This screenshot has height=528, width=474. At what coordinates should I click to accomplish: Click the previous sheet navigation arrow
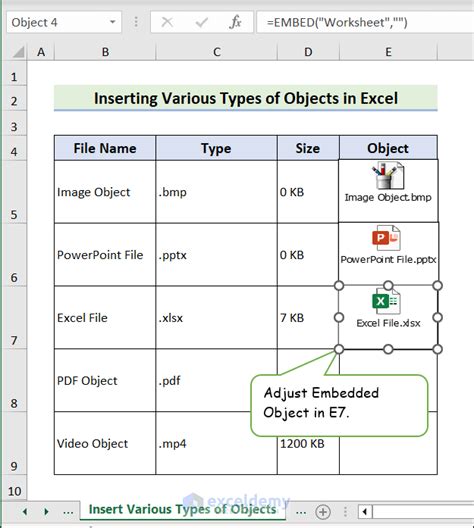click(25, 512)
